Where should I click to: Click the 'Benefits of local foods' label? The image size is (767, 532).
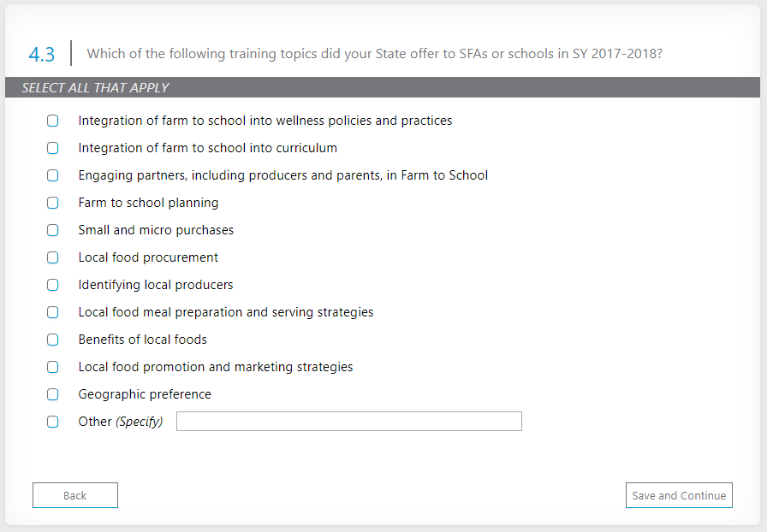(x=143, y=340)
